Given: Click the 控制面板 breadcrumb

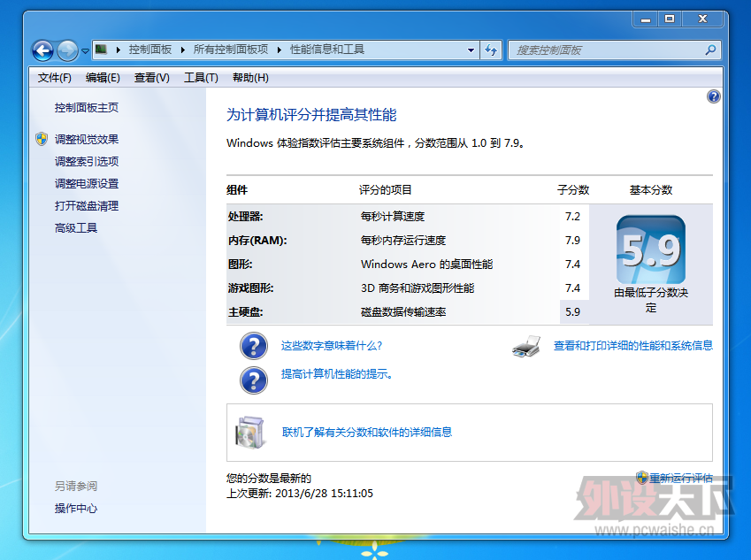Looking at the screenshot, I should pos(149,50).
